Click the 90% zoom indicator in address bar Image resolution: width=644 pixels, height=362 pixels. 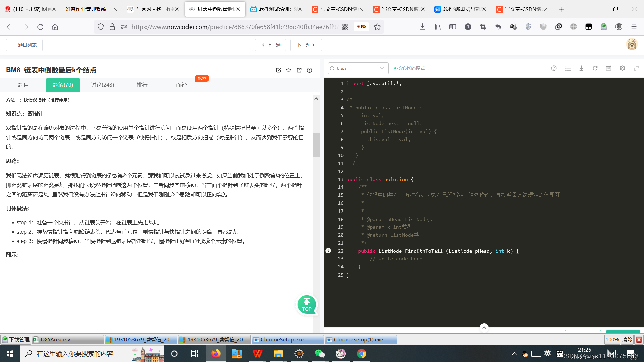pos(361,27)
